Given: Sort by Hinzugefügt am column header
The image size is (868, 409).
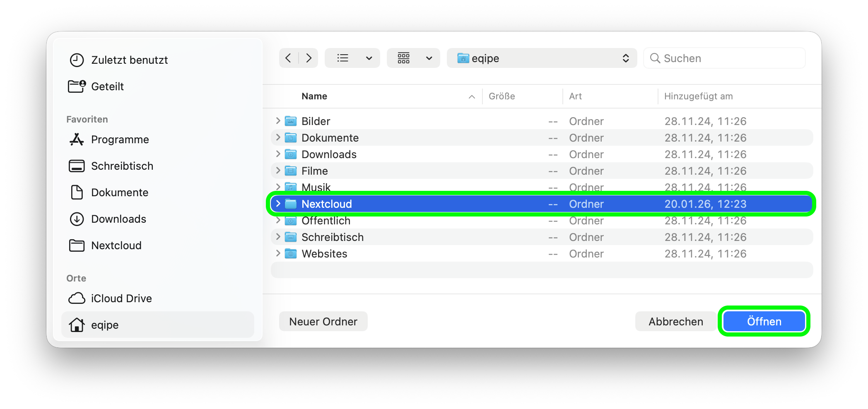Looking at the screenshot, I should pyautogui.click(x=698, y=96).
